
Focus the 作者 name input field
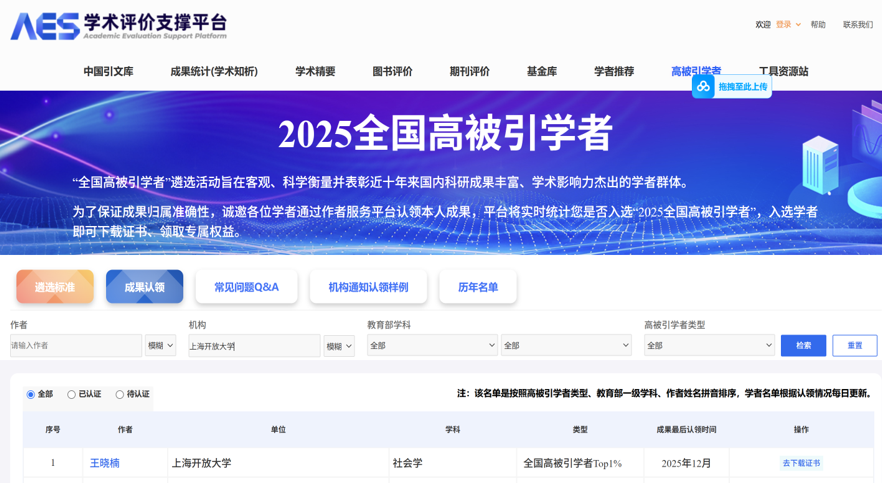tap(75, 345)
